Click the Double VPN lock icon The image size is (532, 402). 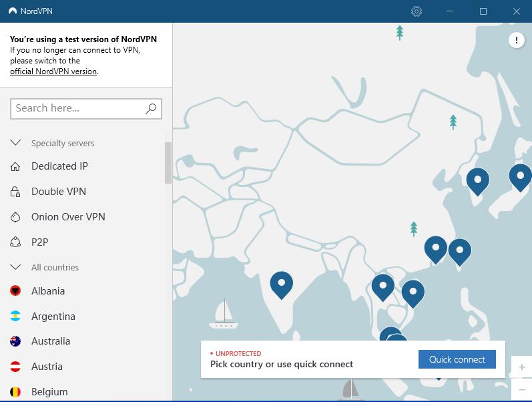(15, 192)
